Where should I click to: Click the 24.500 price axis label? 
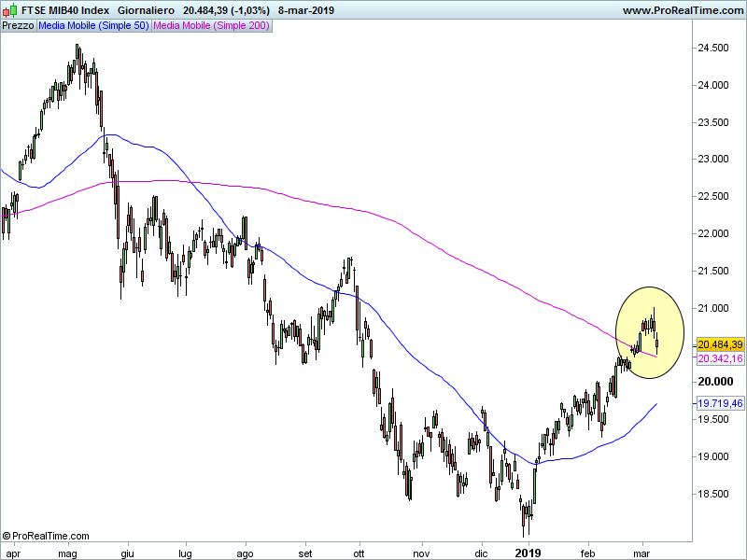tap(713, 48)
